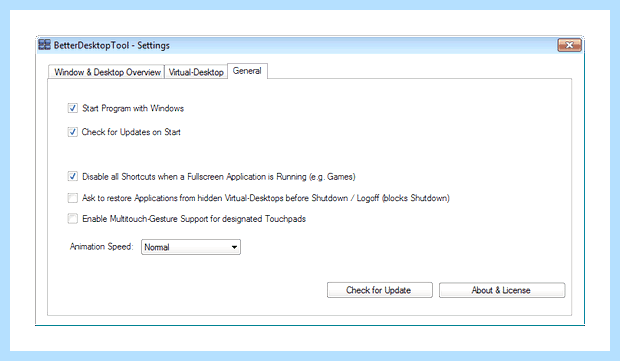Click the BetterDesktopTool - Settings title text
The image size is (620, 361).
[x=112, y=45]
